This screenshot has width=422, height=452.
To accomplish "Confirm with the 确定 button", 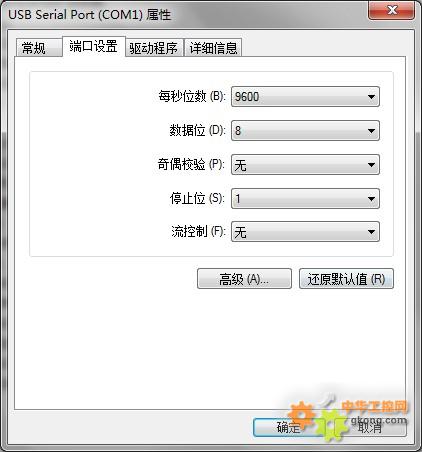I will pos(288,427).
